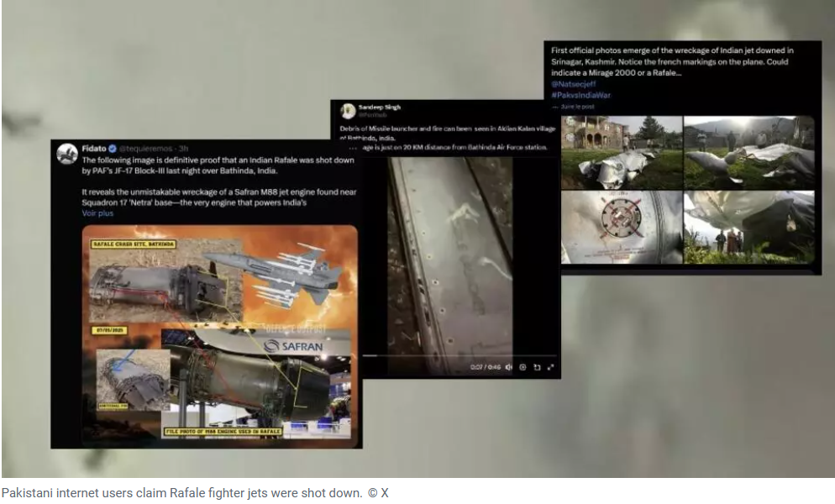Open the #PakvsIndiaWar hashtag
835x504 pixels.
(x=581, y=96)
